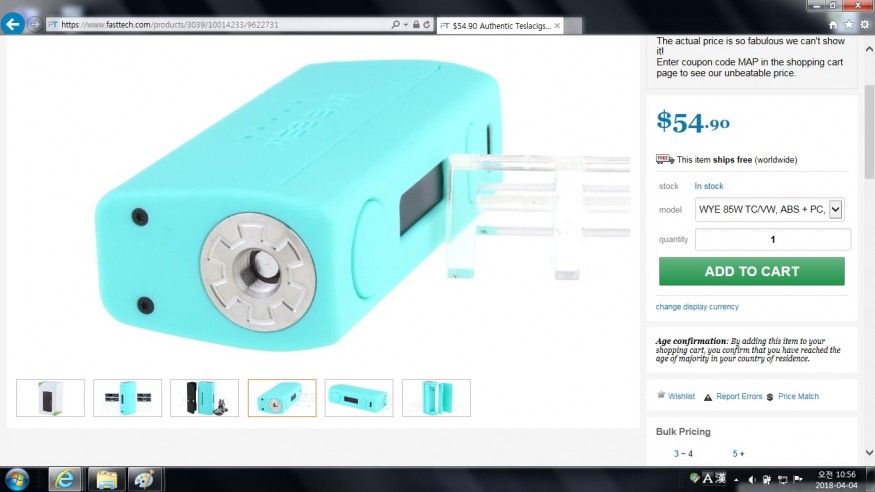Open the Price Match link
The image size is (875, 492).
[799, 396]
